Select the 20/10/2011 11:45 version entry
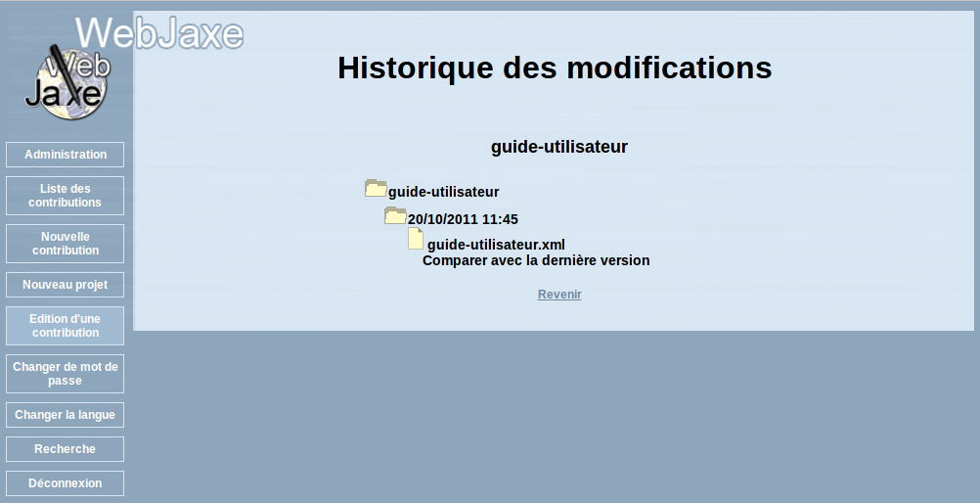Image resolution: width=980 pixels, height=503 pixels. [463, 219]
